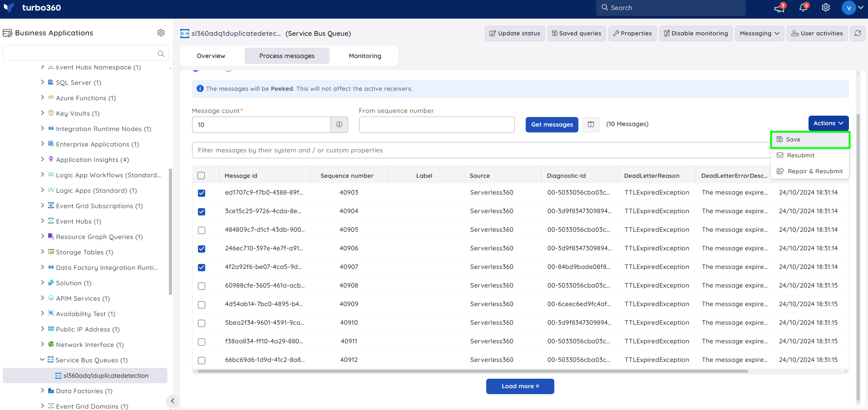Click the Data Factories icon
The image size is (868, 410).
[x=51, y=390]
